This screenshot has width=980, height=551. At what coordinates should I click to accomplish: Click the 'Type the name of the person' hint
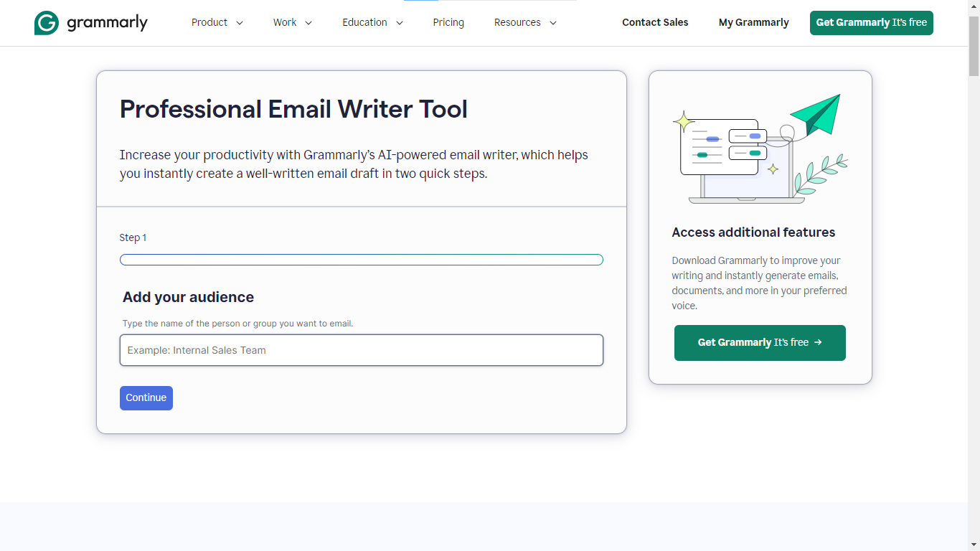[237, 324]
